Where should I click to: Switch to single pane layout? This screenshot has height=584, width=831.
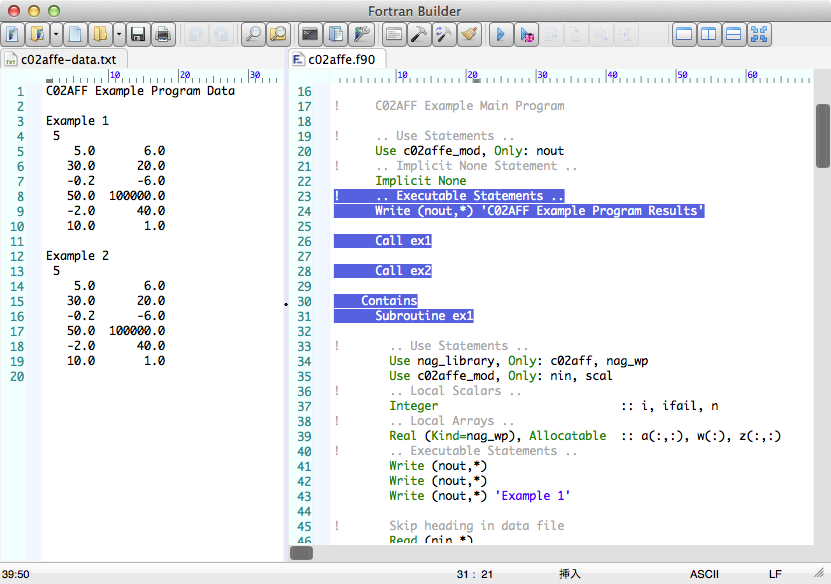pos(684,35)
